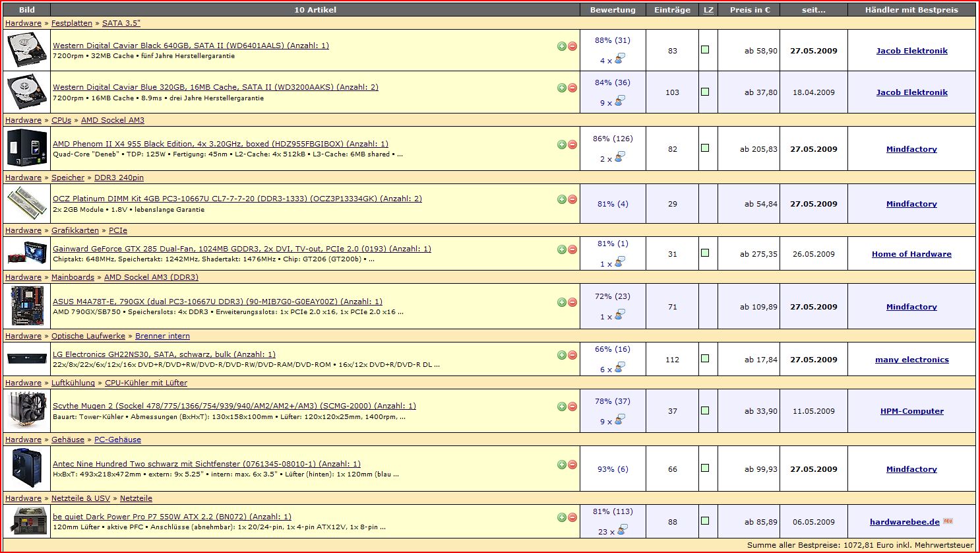The width and height of the screenshot is (980, 553).
Task: Open many electronics dealer link
Action: [x=911, y=360]
